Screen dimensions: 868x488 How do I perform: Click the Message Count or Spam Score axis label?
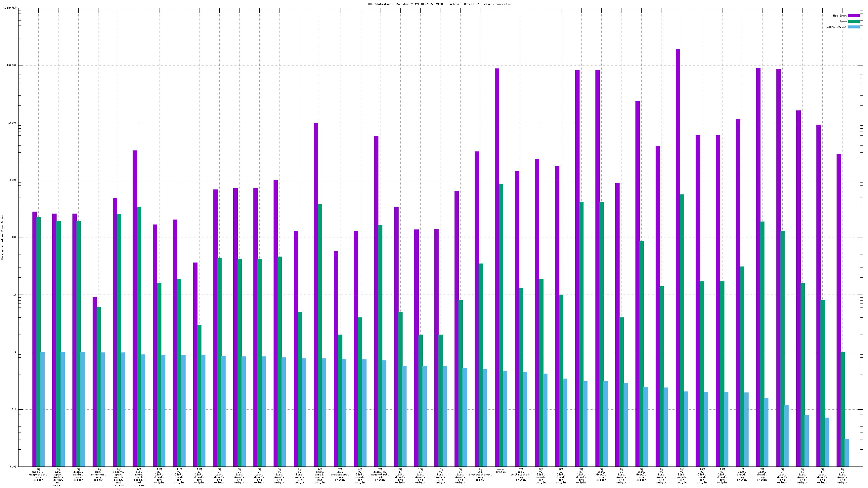3,238
